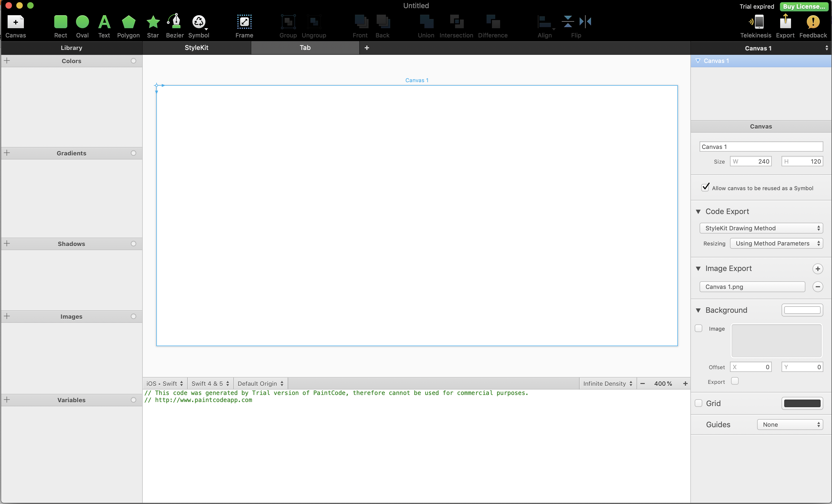The width and height of the screenshot is (832, 504).
Task: Uncheck Allow canvas reuse as Symbol
Action: (705, 187)
